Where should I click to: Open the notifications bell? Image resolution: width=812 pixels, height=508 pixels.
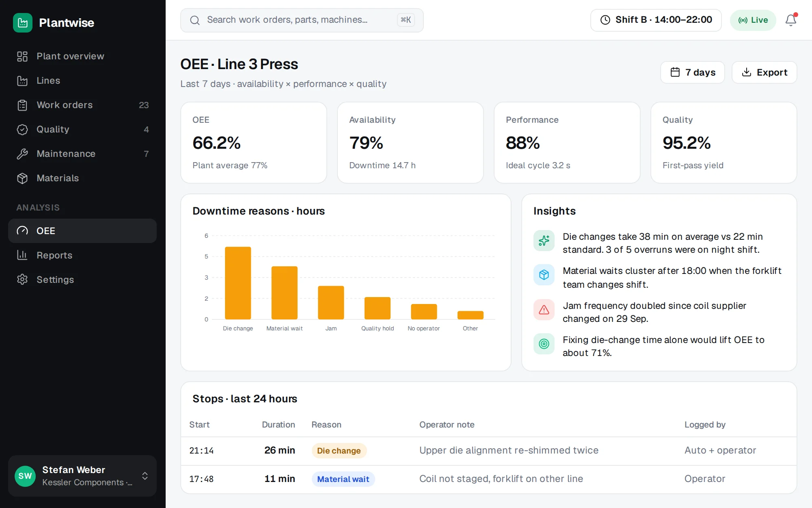(790, 20)
